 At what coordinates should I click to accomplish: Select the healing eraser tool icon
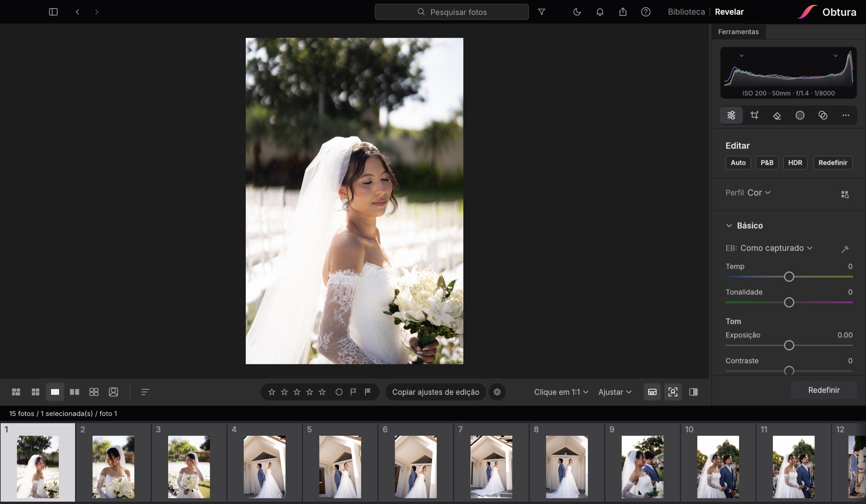[x=777, y=115]
